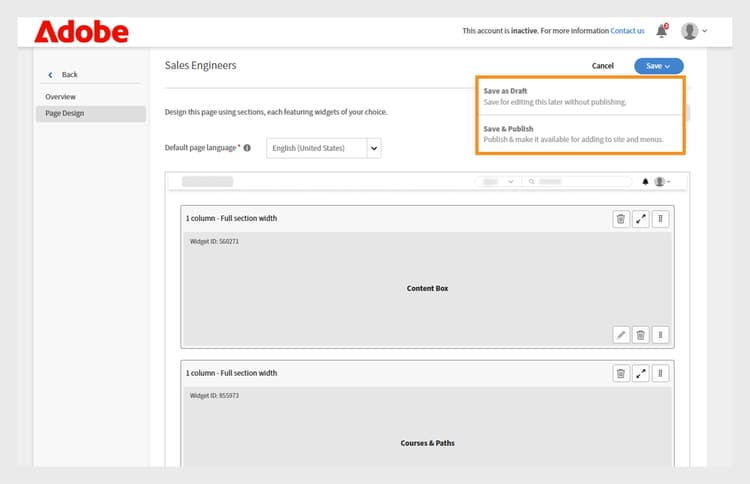Expand the first section with its resize icon
This screenshot has width=750, height=484.
tap(641, 218)
